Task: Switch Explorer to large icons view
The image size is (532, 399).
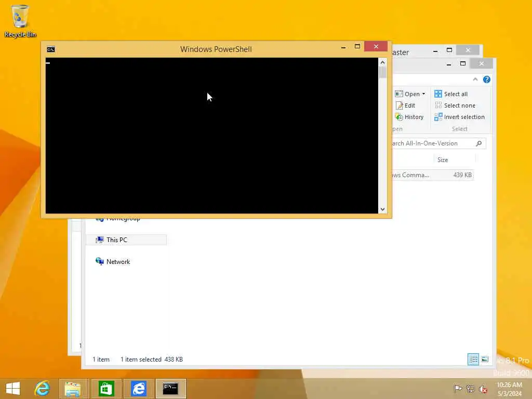Action: tap(485, 360)
